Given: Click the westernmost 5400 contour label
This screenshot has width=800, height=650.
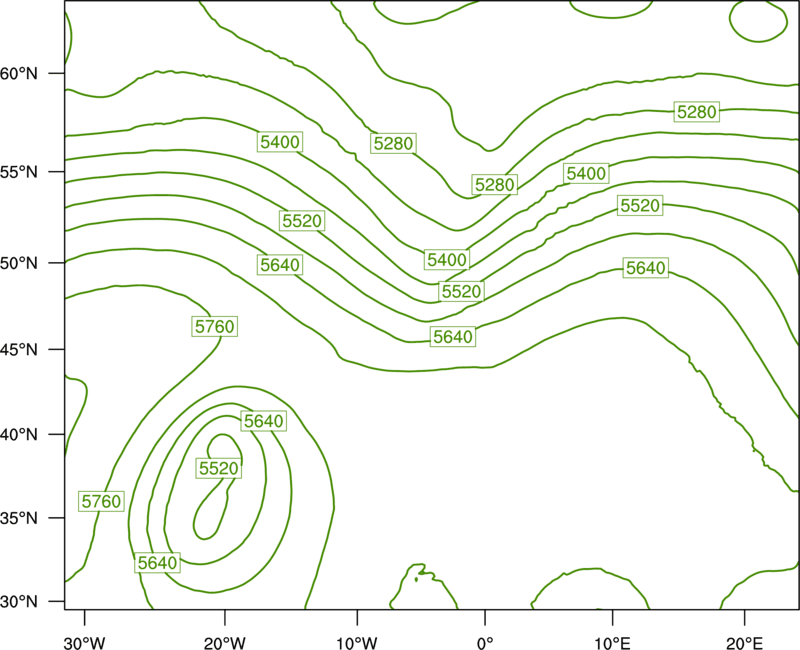Looking at the screenshot, I should pyautogui.click(x=280, y=142).
